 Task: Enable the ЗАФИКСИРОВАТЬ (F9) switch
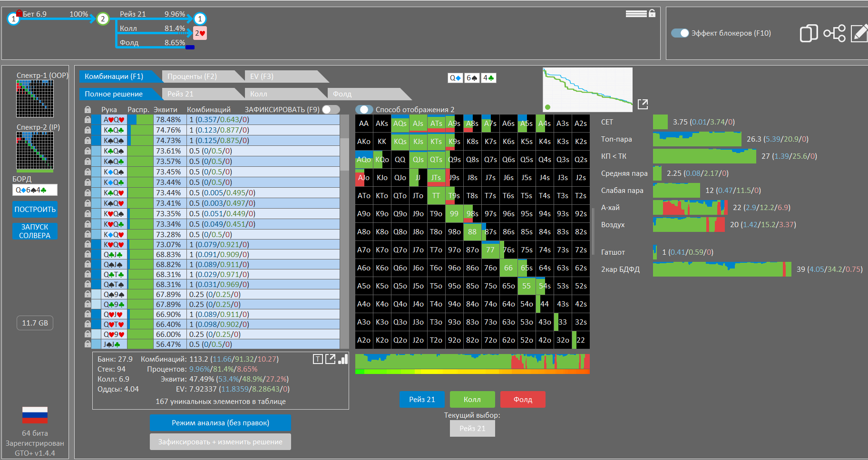coord(331,110)
